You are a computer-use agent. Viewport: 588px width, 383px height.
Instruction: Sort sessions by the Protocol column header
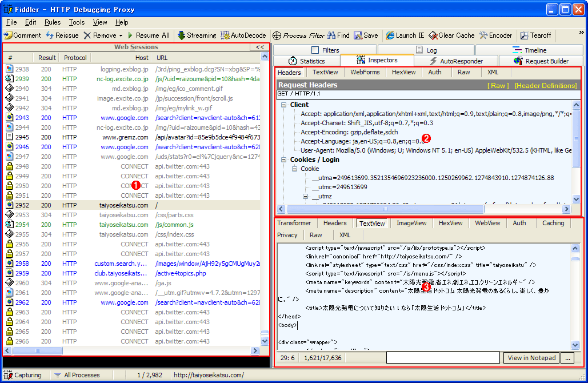(75, 58)
